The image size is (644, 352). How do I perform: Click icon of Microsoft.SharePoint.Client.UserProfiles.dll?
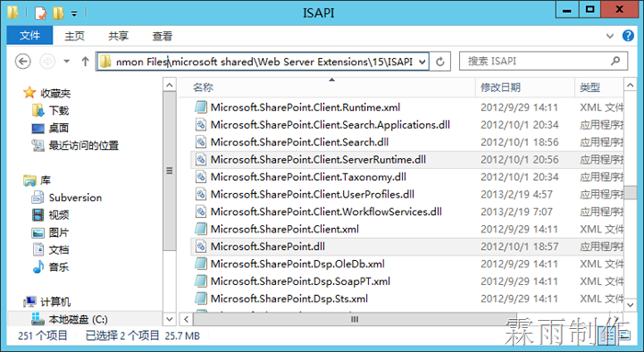pos(201,194)
